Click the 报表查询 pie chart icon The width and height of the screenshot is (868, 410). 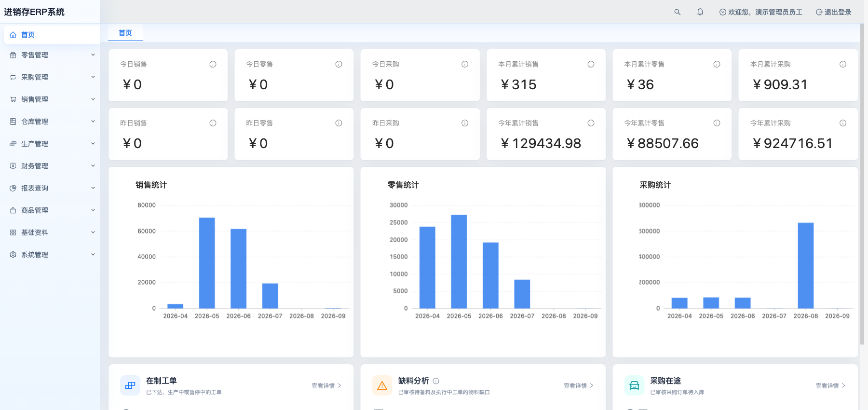[13, 188]
